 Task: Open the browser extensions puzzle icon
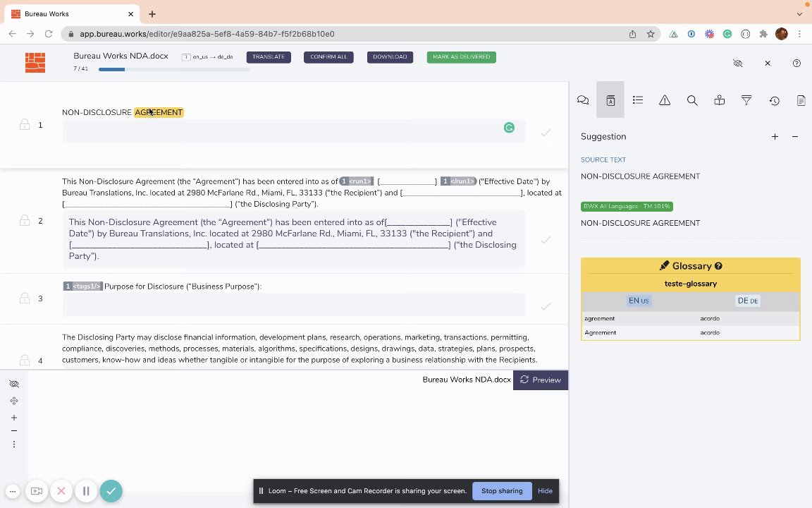763,34
